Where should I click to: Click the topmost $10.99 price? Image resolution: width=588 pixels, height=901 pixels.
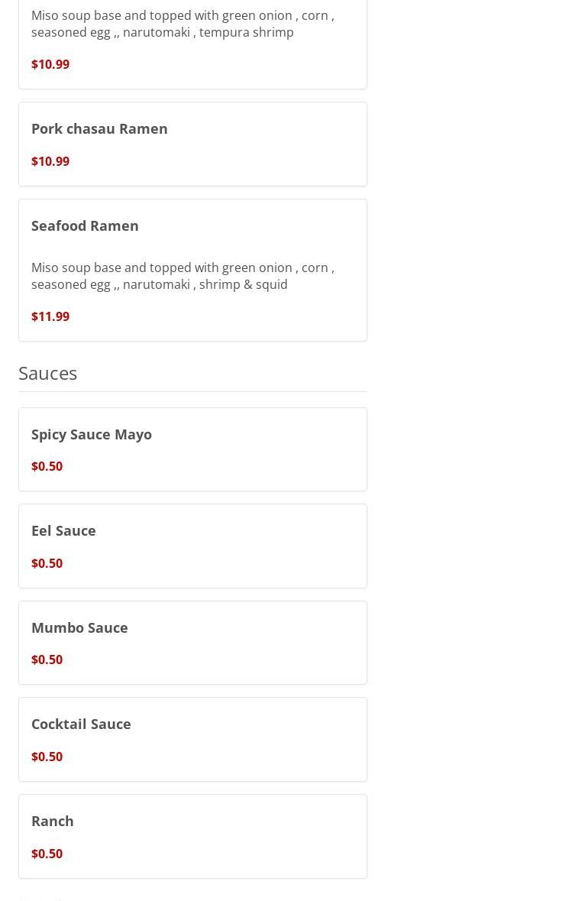50,64
